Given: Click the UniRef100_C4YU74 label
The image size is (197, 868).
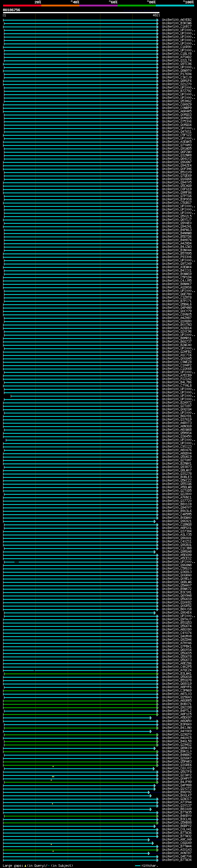Looking at the screenshot, I should coord(177,633).
